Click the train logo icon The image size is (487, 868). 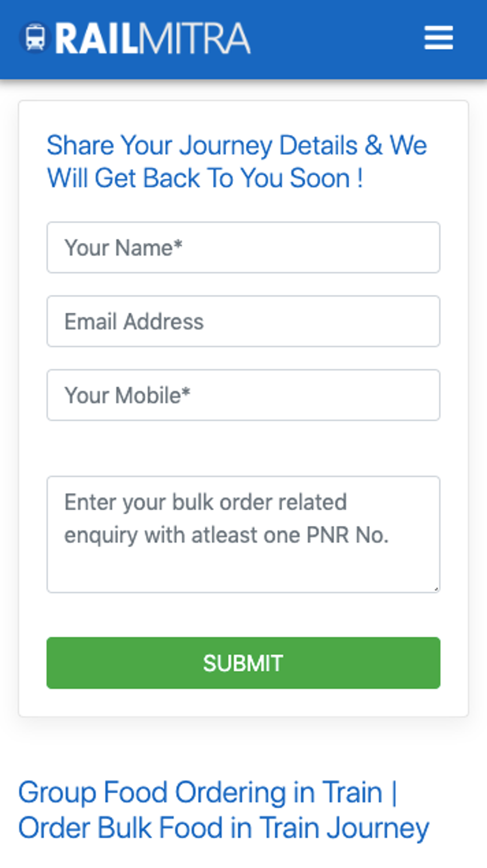35,38
